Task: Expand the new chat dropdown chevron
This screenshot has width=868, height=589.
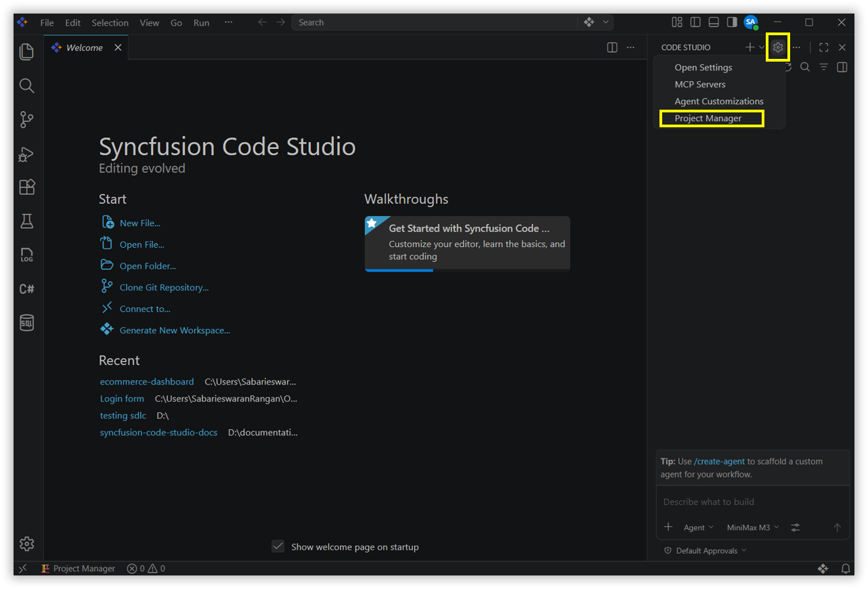Action: click(762, 47)
